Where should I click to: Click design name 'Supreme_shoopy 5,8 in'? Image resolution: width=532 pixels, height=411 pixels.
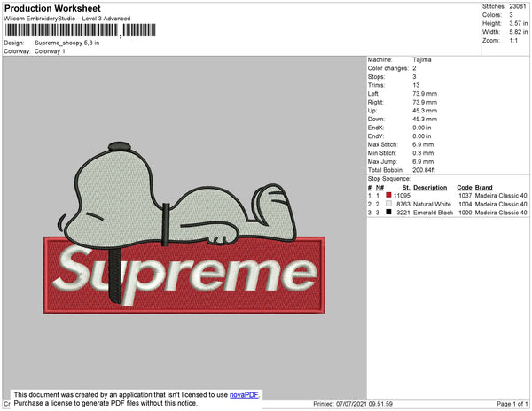(x=66, y=43)
